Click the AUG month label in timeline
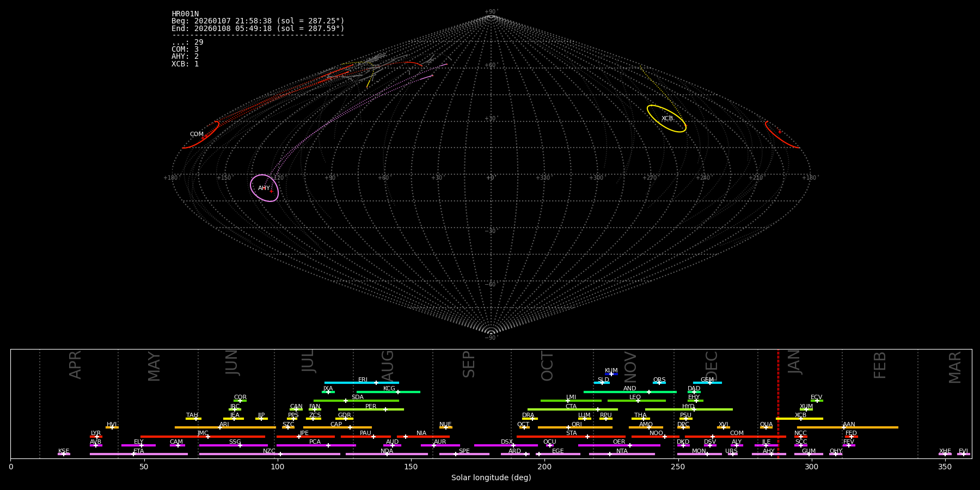 coord(388,365)
